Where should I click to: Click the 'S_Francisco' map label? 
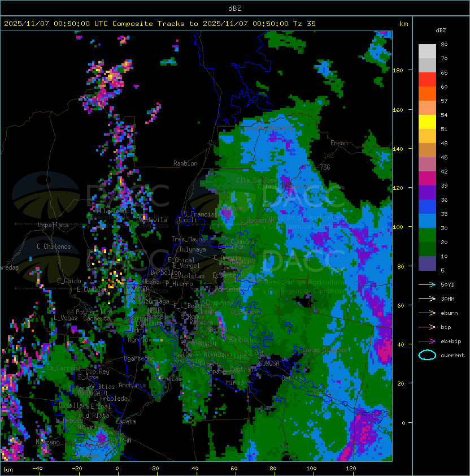point(202,214)
